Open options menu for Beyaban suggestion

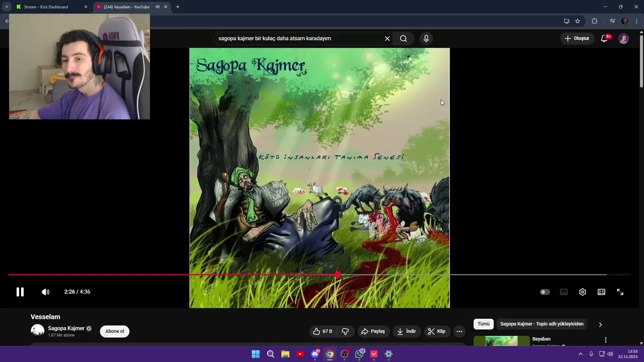[606, 340]
